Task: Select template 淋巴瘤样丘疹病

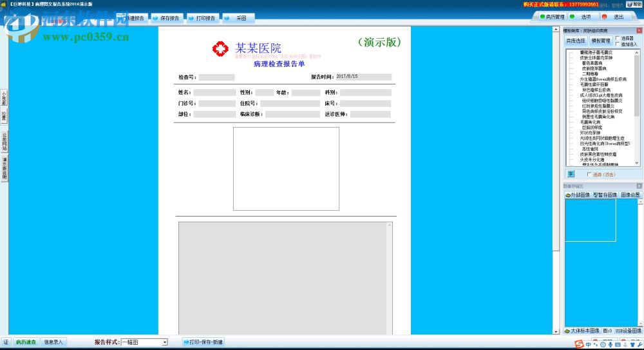Action: 596,90
